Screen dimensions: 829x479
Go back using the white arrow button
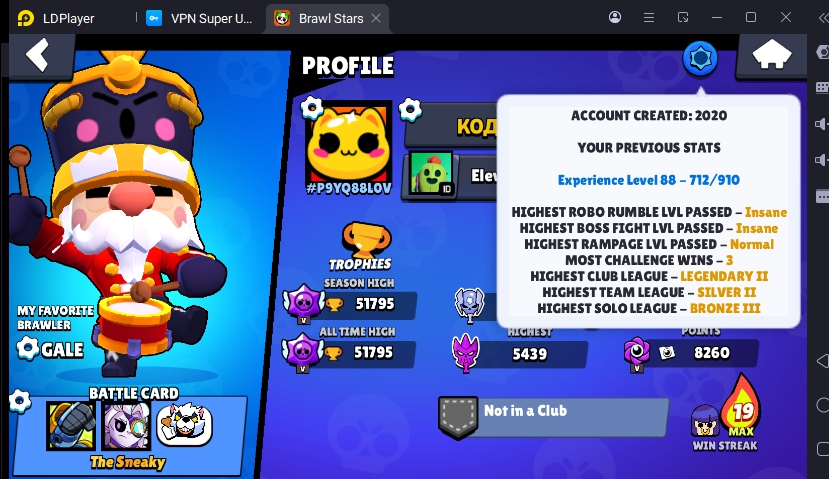click(x=38, y=54)
